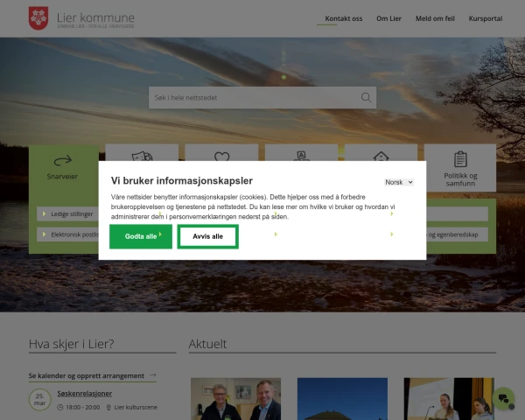Click the house category icon
Viewport: 525px width, 420px height.
tap(381, 157)
